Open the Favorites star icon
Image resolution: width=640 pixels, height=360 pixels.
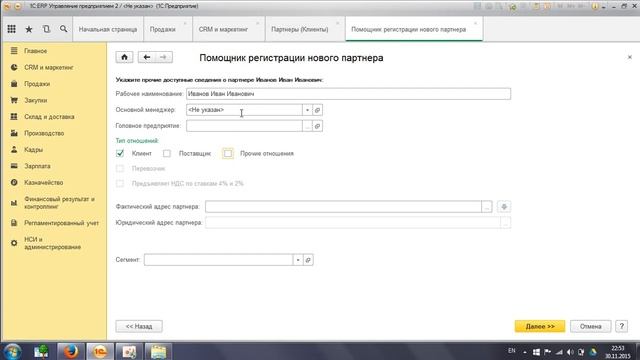coord(29,29)
